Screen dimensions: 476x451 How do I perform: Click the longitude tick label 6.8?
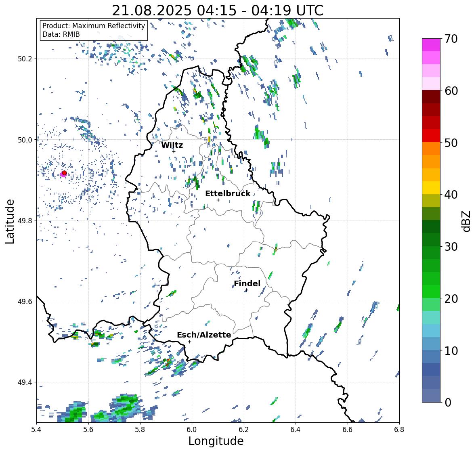399,430
